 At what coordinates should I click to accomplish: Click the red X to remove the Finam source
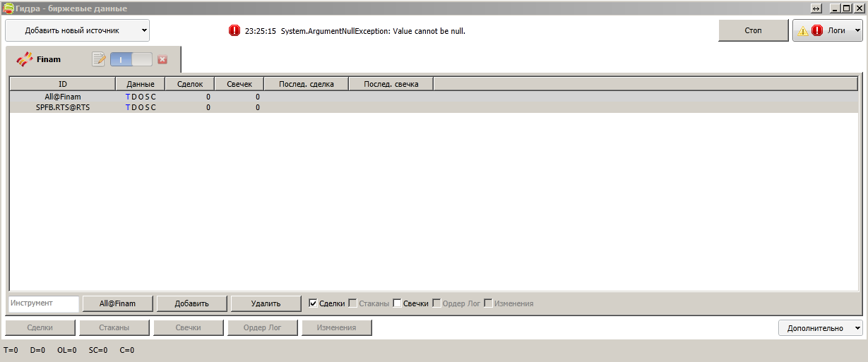pos(162,60)
